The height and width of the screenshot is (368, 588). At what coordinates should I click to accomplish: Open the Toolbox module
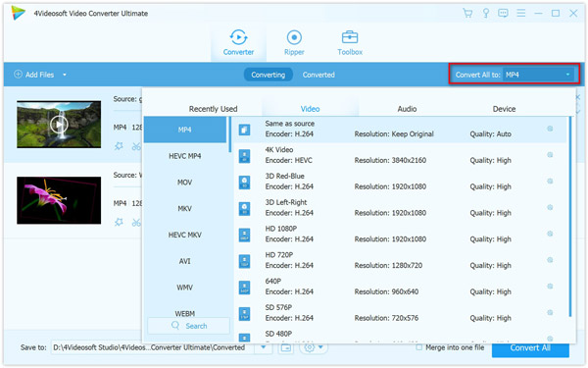point(350,42)
